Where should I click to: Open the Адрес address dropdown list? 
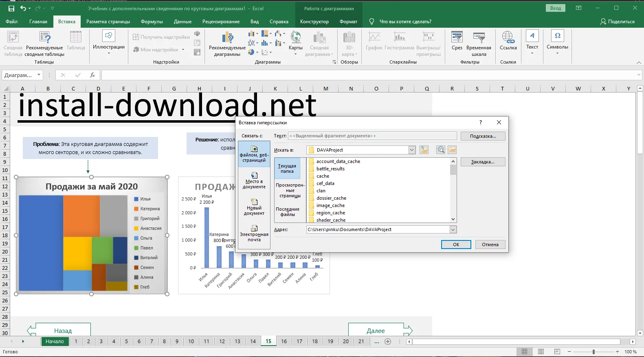click(x=453, y=230)
